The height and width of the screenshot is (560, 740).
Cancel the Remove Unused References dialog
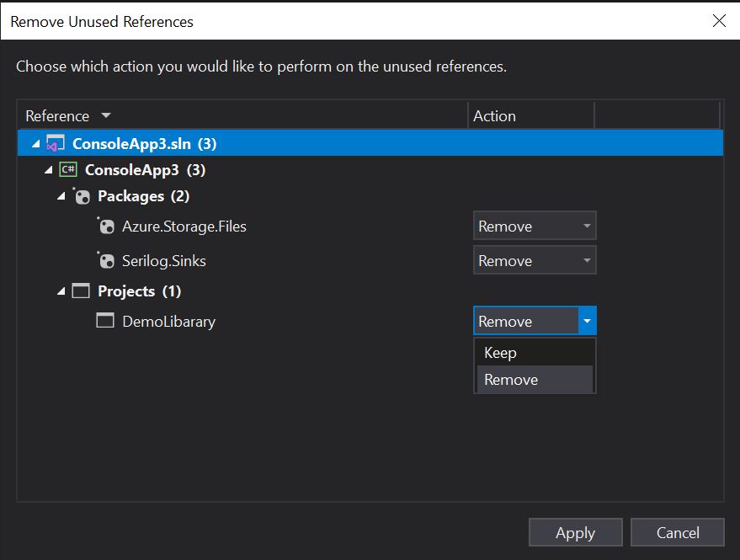678,532
